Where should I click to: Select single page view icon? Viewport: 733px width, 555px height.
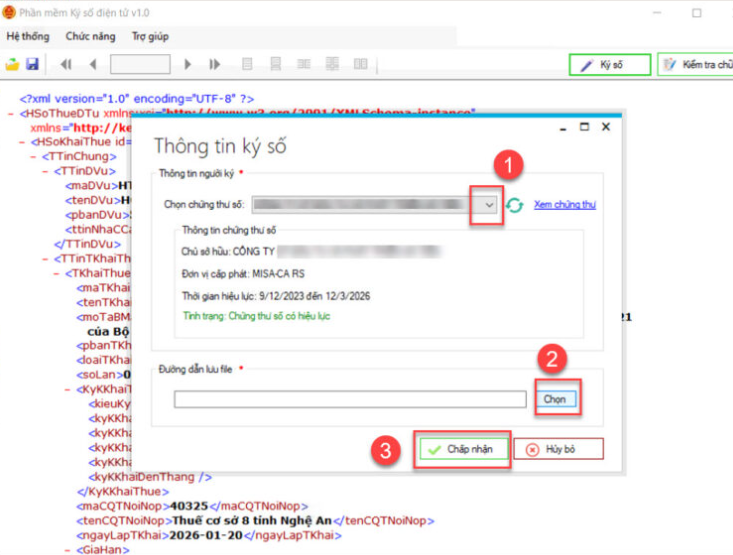[x=247, y=64]
